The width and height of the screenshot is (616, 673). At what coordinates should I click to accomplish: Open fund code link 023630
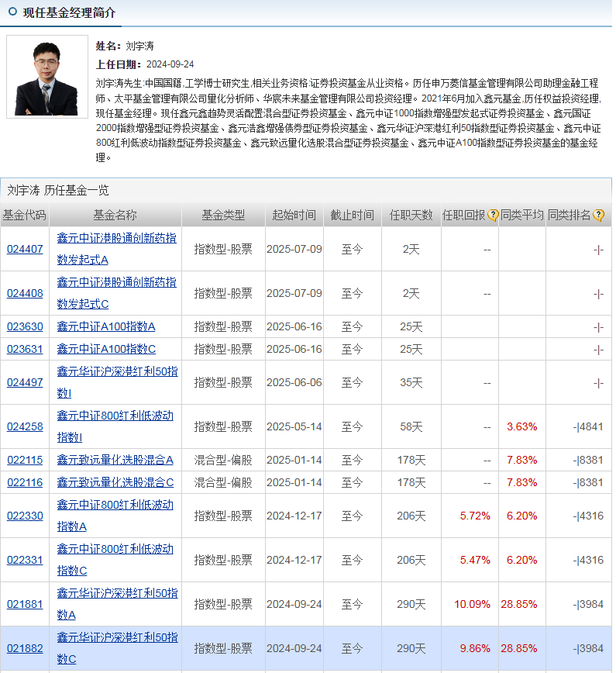25,326
